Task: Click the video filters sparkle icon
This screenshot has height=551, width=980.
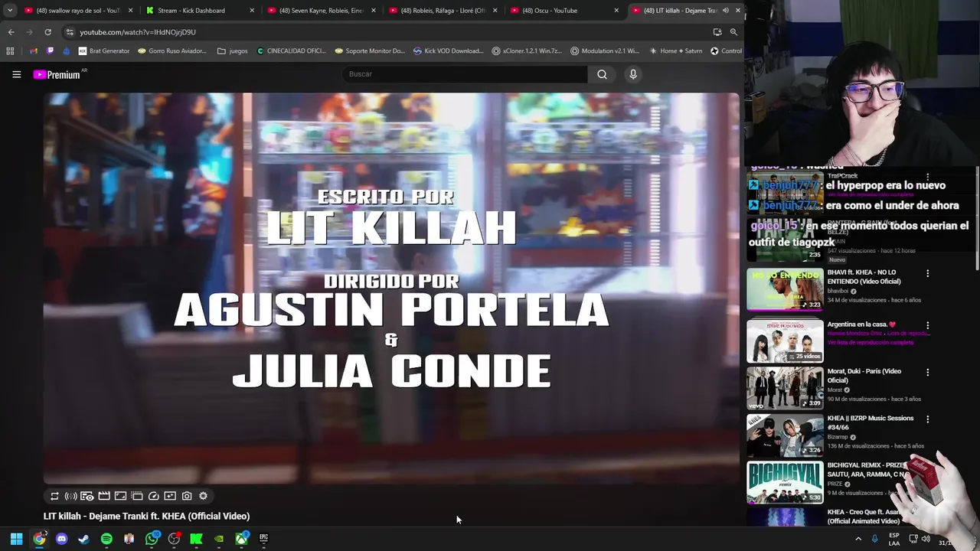Action: [x=170, y=496]
